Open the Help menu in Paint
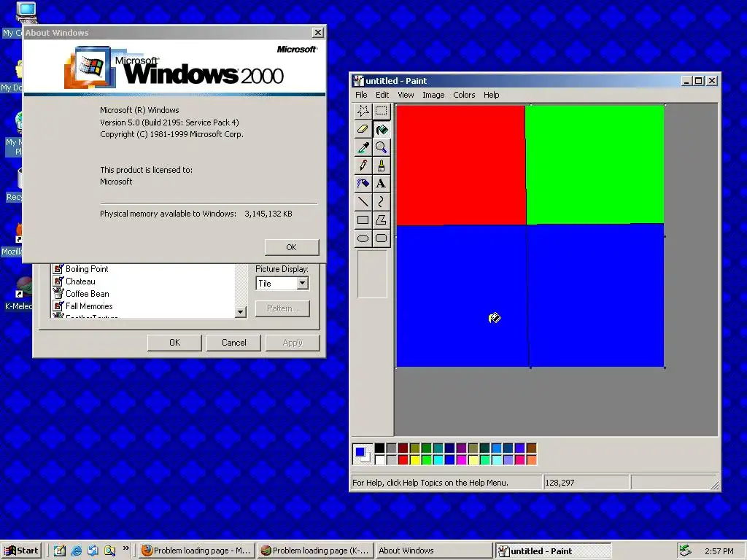The width and height of the screenshot is (747, 560). (x=491, y=95)
